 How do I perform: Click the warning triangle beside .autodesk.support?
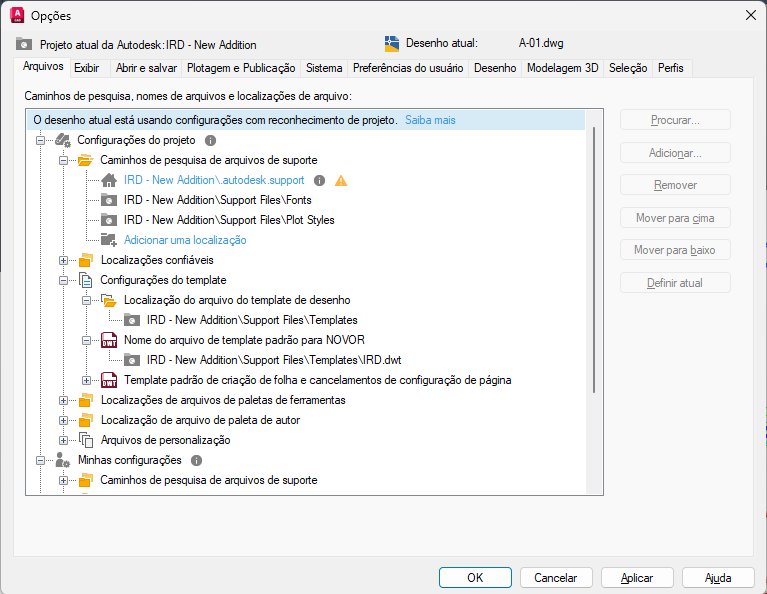pyautogui.click(x=341, y=181)
